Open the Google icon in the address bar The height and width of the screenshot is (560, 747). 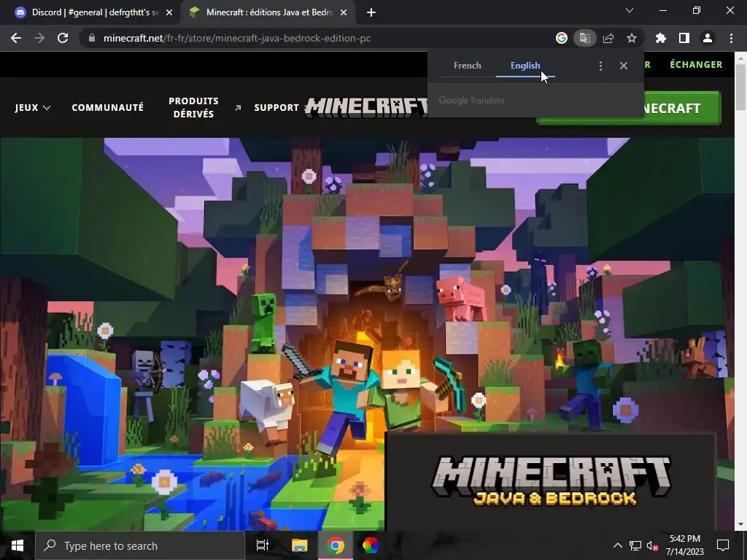[x=562, y=38]
